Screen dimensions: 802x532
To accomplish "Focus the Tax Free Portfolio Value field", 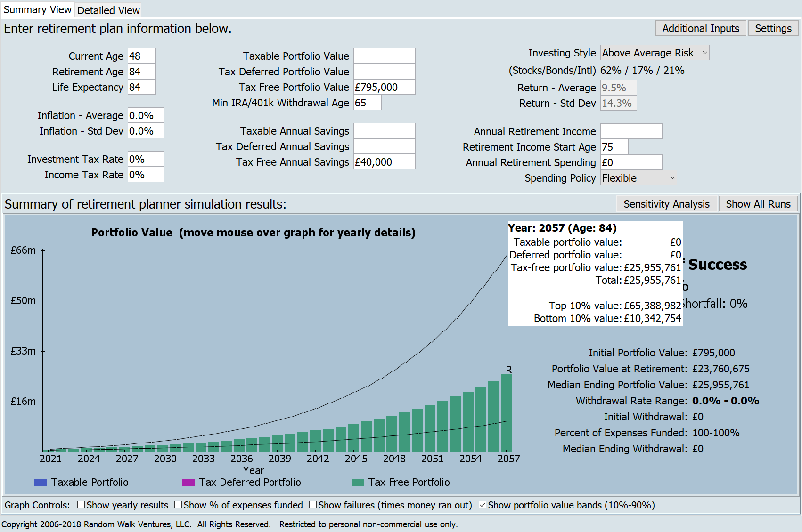I will click(384, 87).
